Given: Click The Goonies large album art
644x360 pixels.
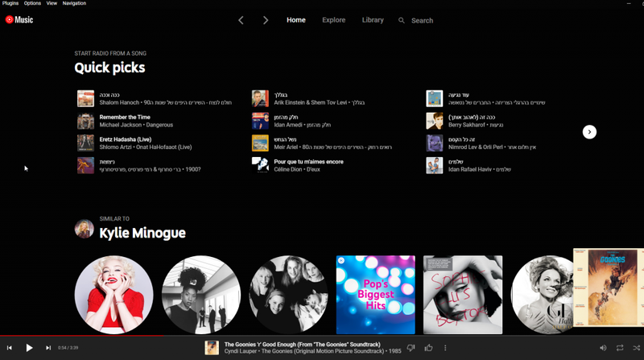Looking at the screenshot, I should click(x=609, y=288).
